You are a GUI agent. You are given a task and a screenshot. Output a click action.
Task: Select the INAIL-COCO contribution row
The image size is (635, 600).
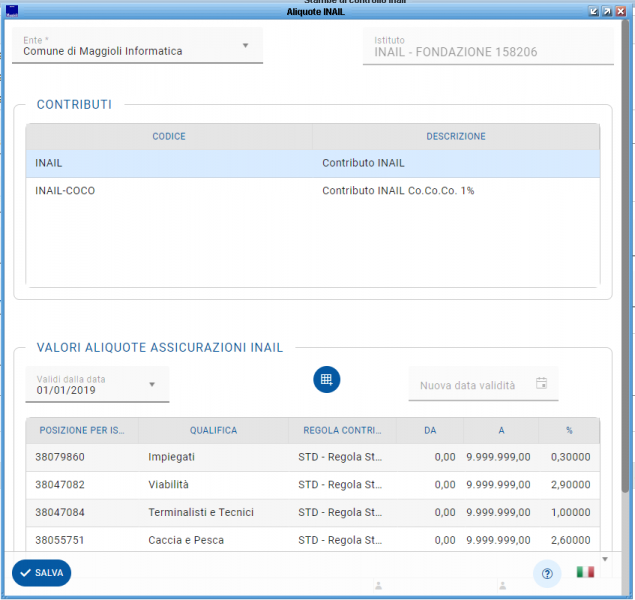[312, 191]
